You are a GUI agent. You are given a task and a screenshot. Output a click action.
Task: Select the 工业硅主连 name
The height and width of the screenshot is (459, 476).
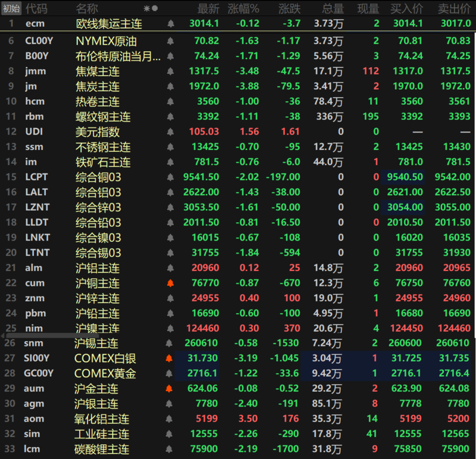point(102,434)
